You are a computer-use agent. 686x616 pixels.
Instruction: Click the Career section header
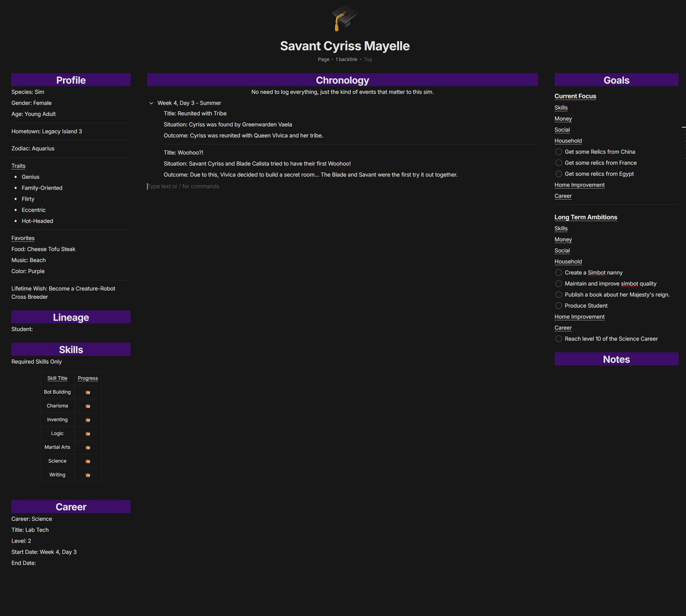pos(71,507)
